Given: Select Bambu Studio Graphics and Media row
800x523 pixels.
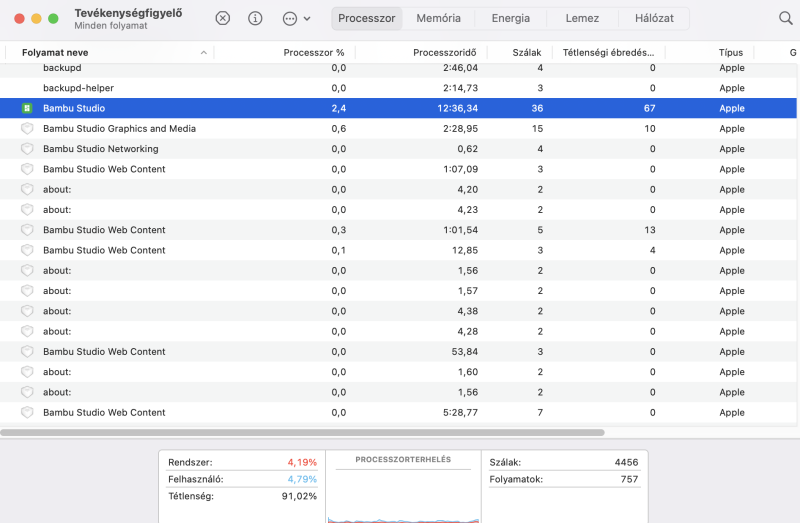Looking at the screenshot, I should click(x=398, y=129).
